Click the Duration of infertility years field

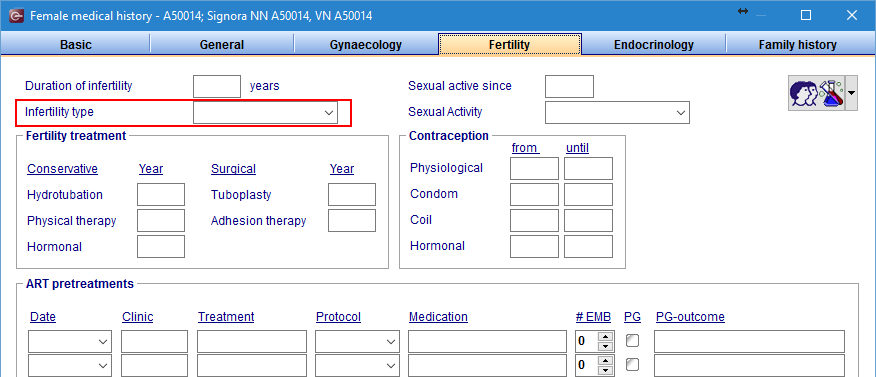(217, 87)
